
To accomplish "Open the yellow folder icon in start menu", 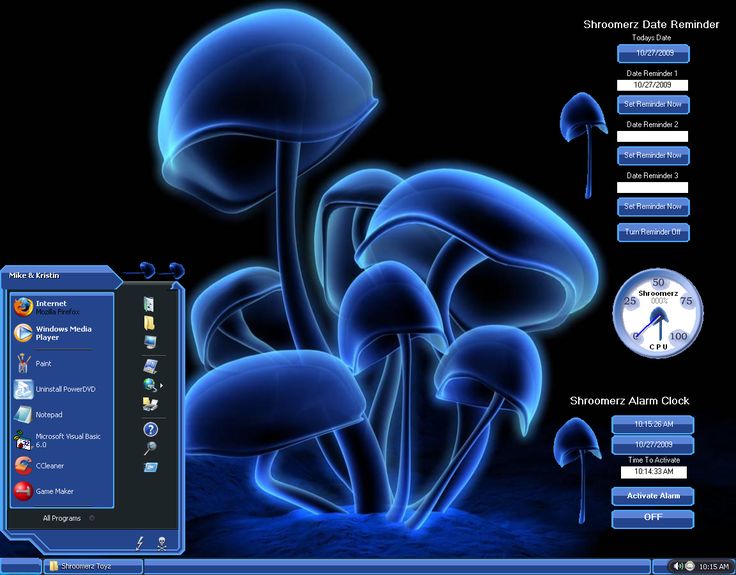I will click(x=149, y=323).
